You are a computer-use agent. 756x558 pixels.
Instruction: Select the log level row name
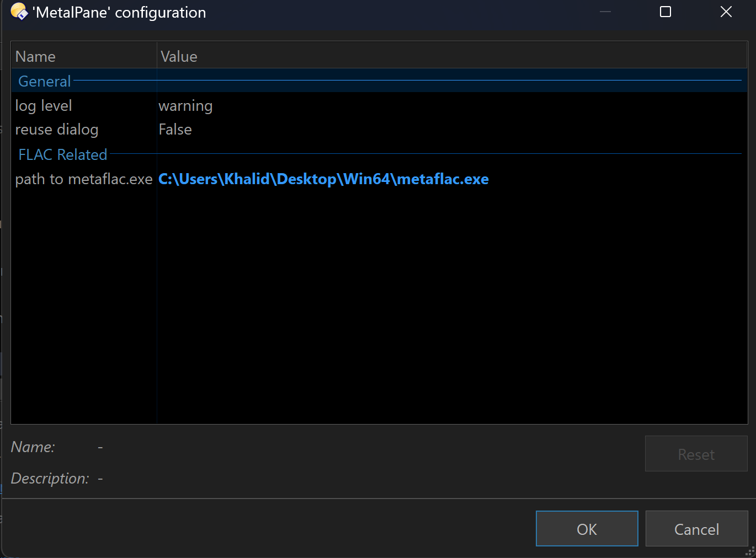44,105
